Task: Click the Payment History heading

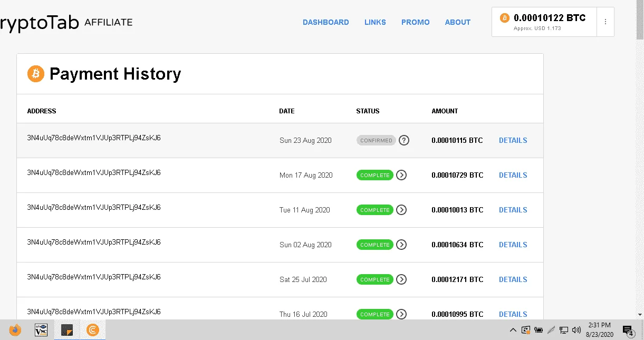Action: pos(115,74)
